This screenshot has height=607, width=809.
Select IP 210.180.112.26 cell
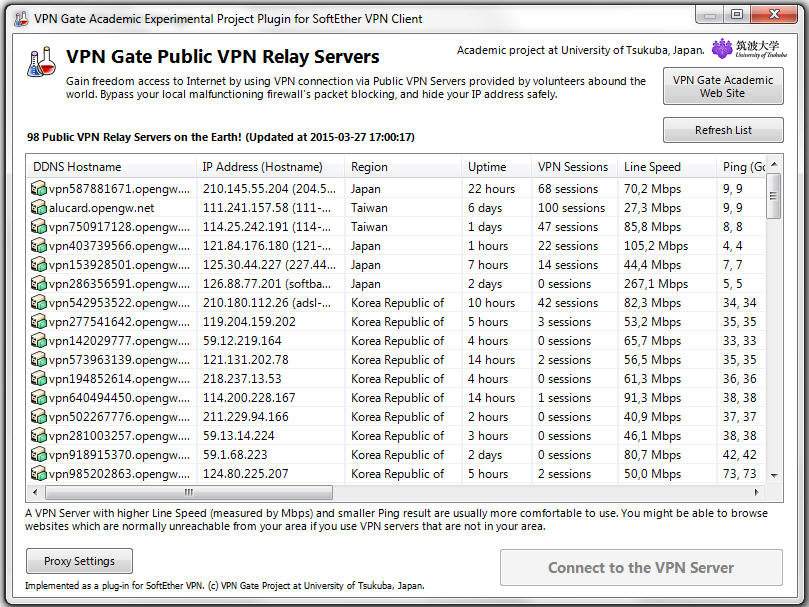[x=269, y=302]
